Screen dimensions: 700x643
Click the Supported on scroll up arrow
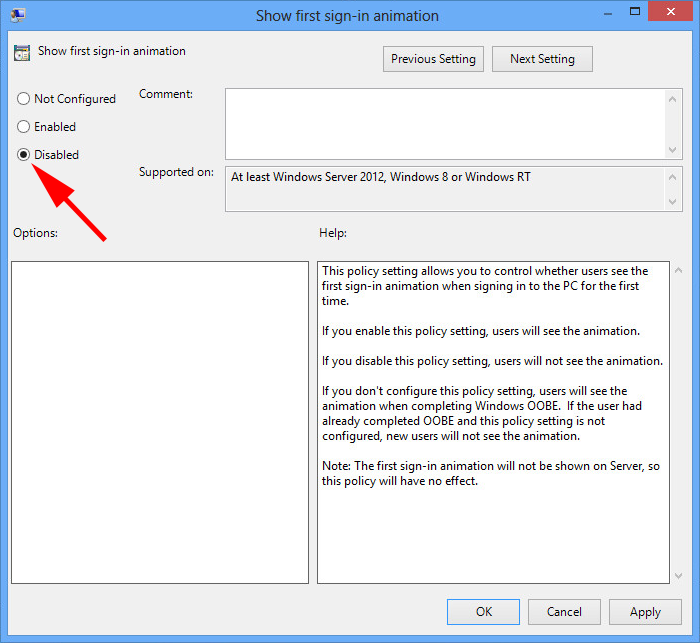click(x=673, y=177)
